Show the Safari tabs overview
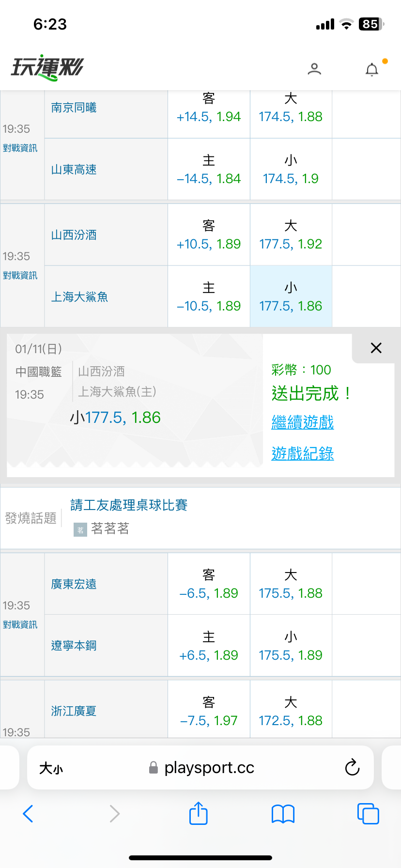 (x=368, y=814)
